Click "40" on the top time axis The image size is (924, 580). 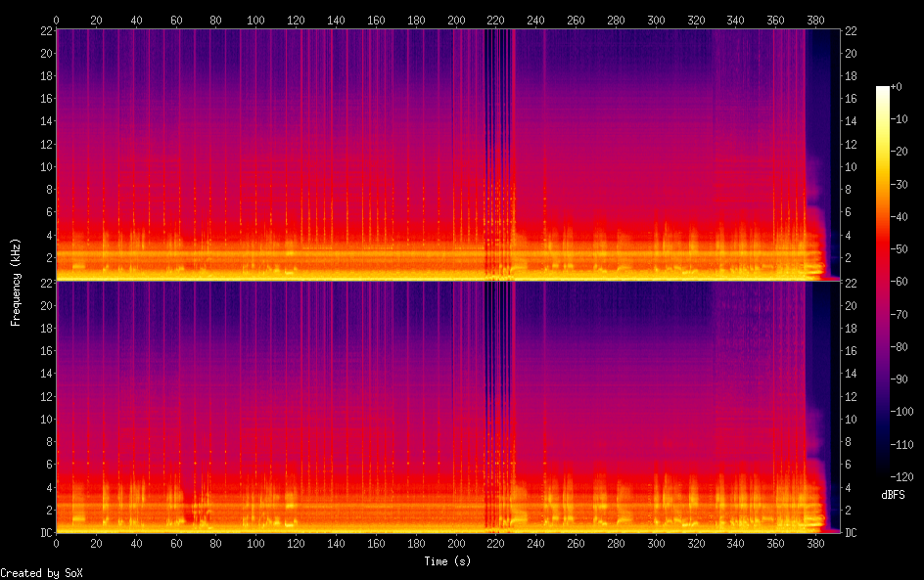(136, 20)
